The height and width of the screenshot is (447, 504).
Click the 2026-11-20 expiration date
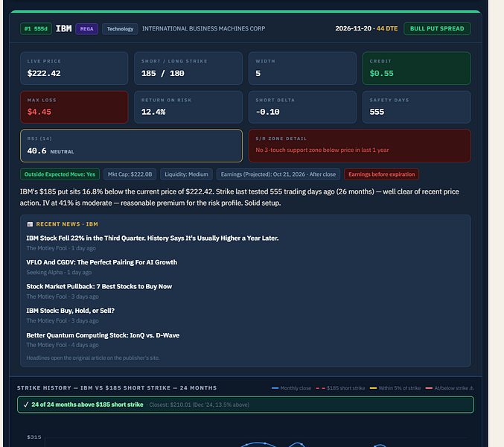tap(354, 28)
